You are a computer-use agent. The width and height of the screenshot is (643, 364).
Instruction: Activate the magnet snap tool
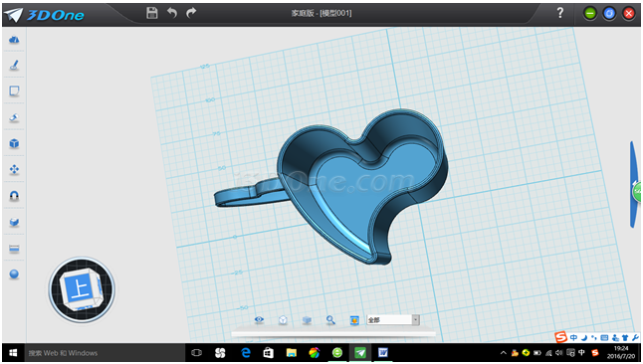click(14, 196)
